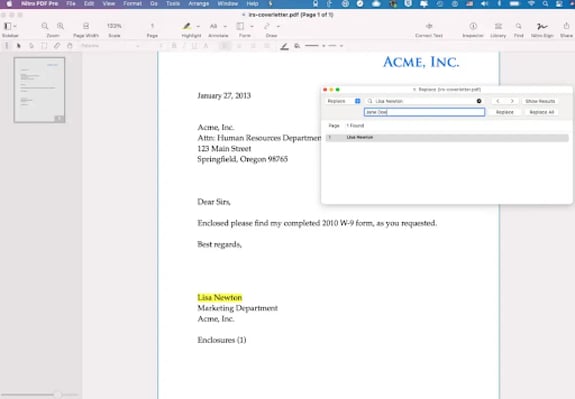Screen dimensions: 575x399
Task: Go to previous search result arrow
Action: tap(498, 101)
